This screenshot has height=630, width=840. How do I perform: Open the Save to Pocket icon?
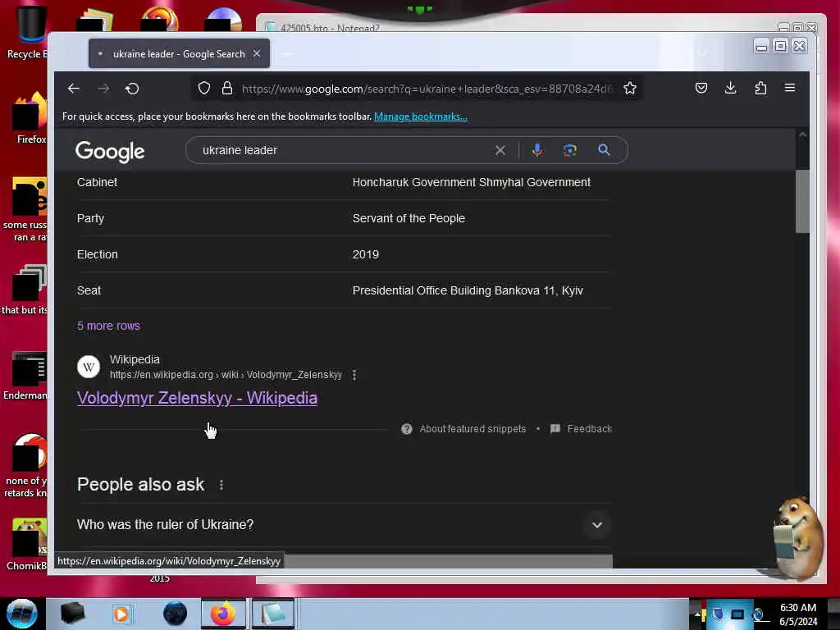click(x=701, y=88)
